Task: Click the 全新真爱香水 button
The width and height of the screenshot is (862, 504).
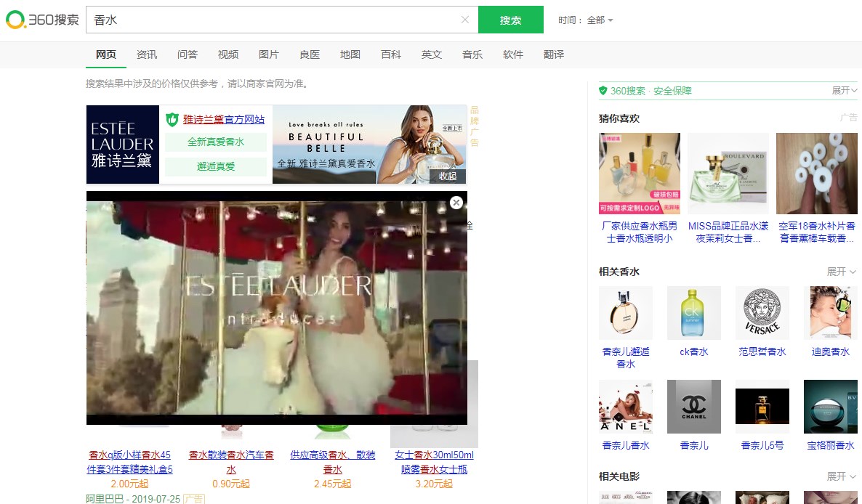Action: coord(215,142)
